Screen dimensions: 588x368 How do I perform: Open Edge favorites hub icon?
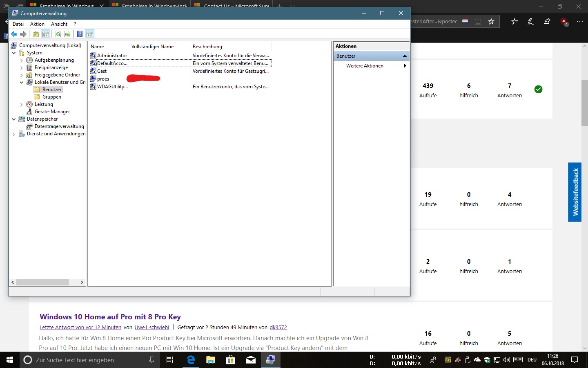[x=514, y=21]
